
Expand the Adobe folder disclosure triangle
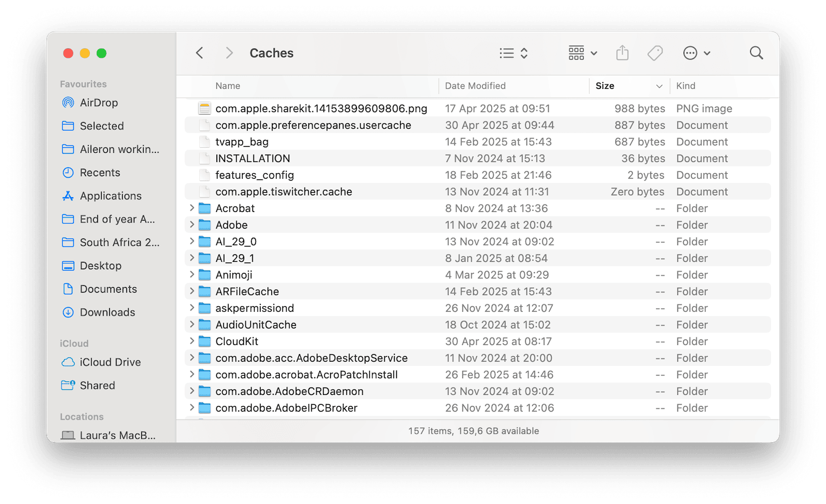click(x=192, y=225)
